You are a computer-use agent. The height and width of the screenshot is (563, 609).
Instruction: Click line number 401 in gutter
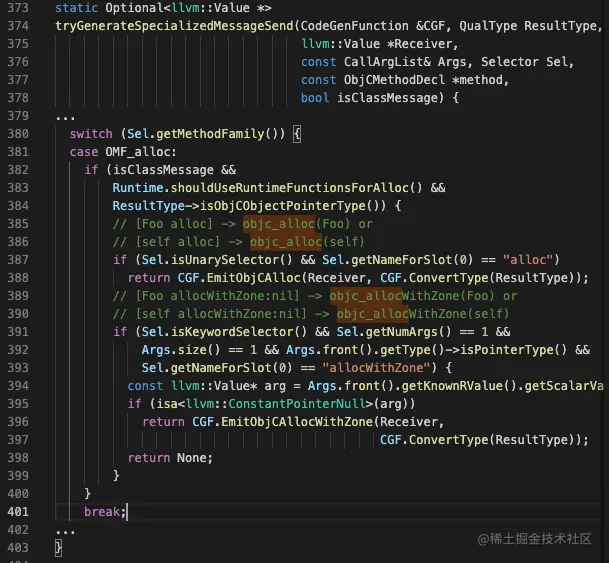(18, 512)
